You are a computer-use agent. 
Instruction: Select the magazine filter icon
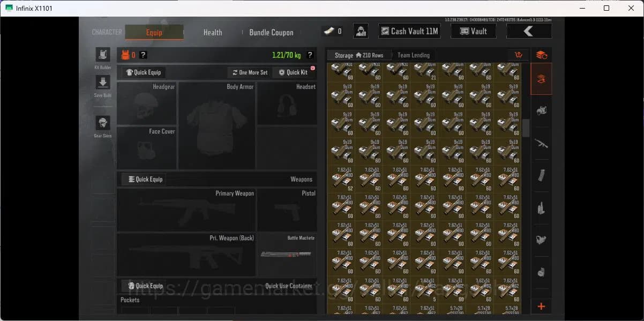tap(541, 175)
